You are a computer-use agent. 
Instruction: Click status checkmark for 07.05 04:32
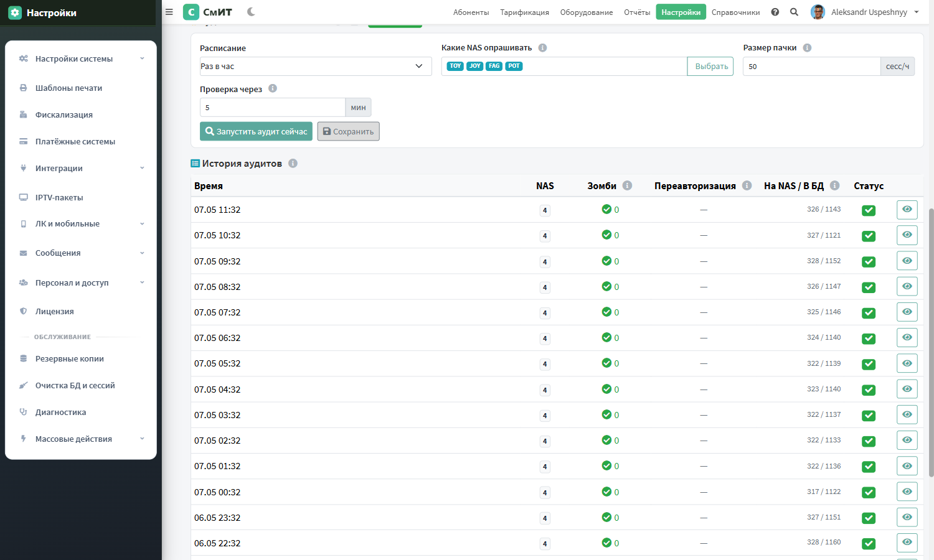(x=869, y=390)
